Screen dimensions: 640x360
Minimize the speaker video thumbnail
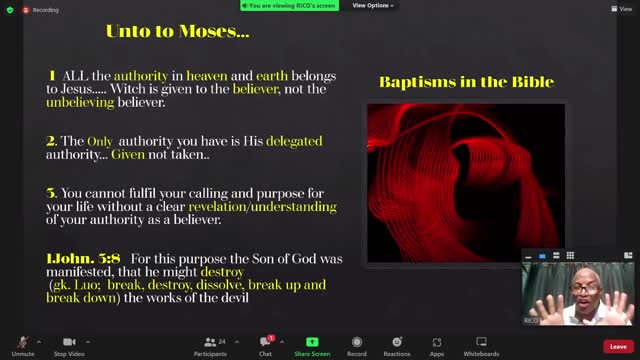point(528,256)
